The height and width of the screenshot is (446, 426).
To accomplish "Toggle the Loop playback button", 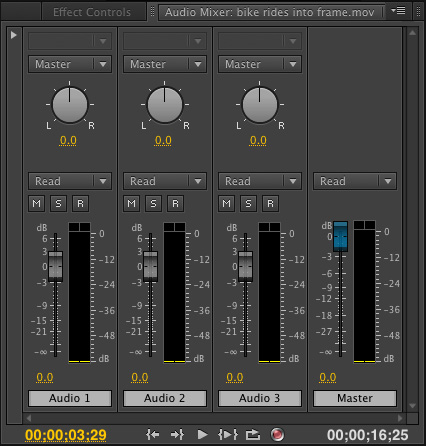I will click(x=253, y=434).
